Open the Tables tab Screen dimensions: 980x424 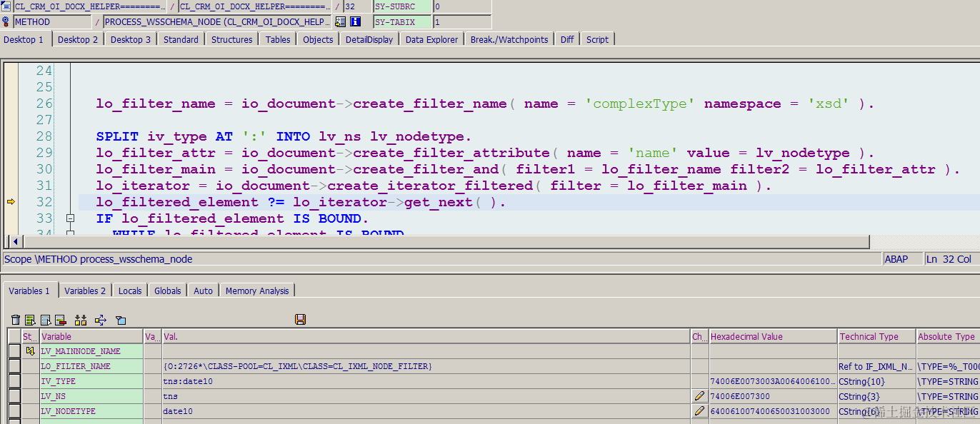278,39
